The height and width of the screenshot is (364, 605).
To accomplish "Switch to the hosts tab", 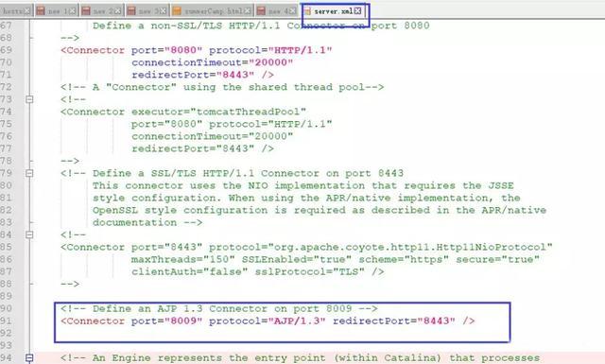I will [16, 10].
